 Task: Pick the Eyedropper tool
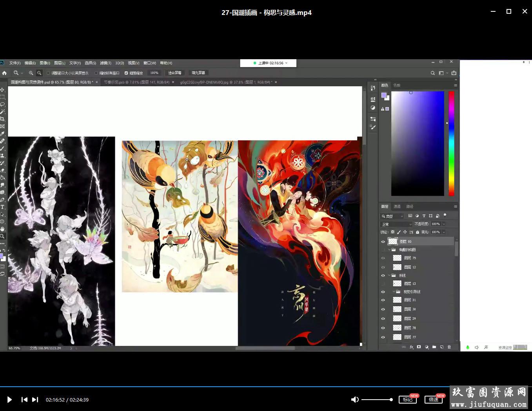(2, 134)
